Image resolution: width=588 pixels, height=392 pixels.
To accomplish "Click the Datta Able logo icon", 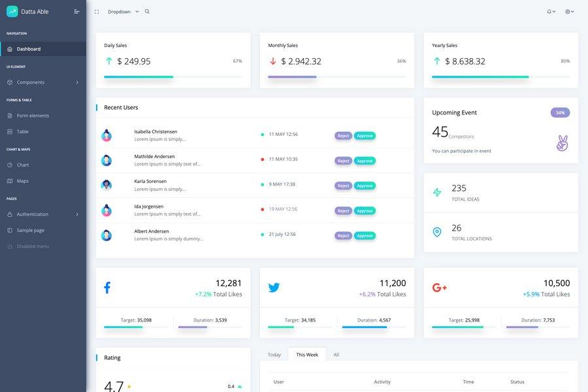I will (12, 10).
